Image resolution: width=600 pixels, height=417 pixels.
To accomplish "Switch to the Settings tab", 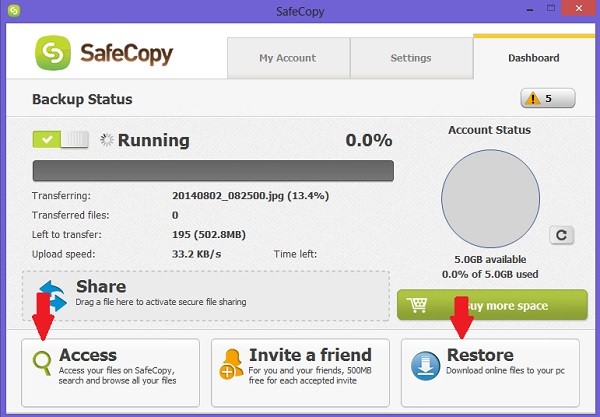I will (411, 58).
